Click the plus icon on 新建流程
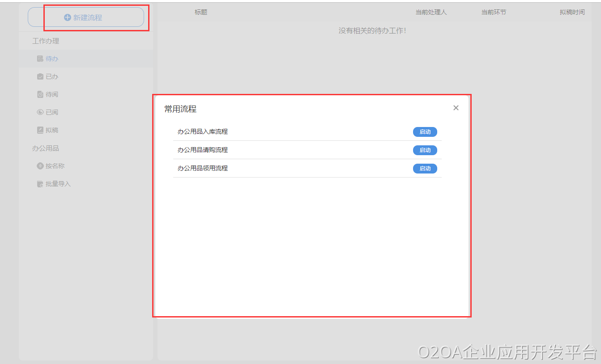 coord(68,17)
